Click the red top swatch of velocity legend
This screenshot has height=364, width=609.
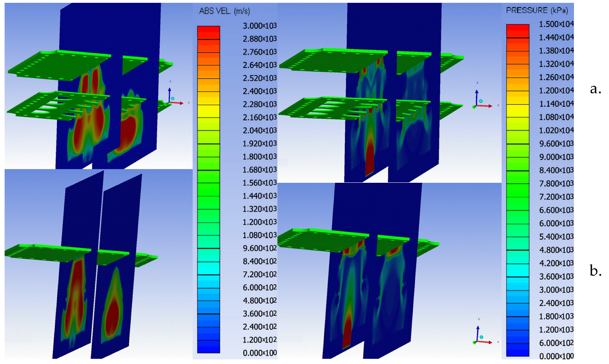[208, 32]
